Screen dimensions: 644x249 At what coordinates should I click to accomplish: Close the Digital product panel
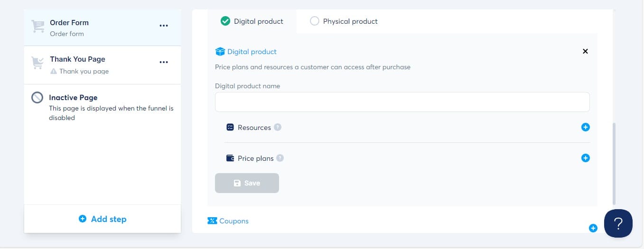coord(585,51)
